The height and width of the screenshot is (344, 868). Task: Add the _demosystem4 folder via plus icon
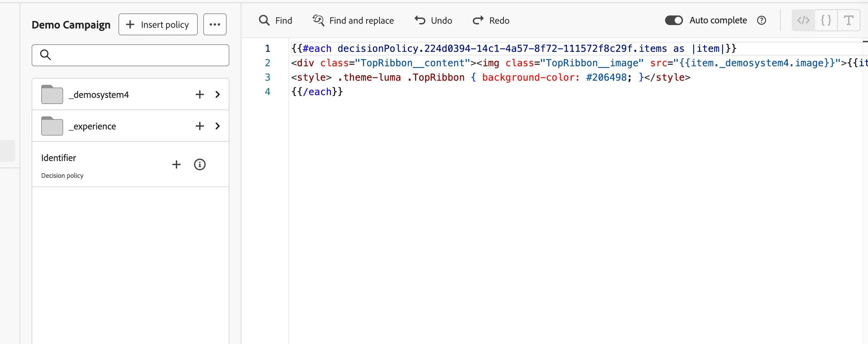pos(200,94)
